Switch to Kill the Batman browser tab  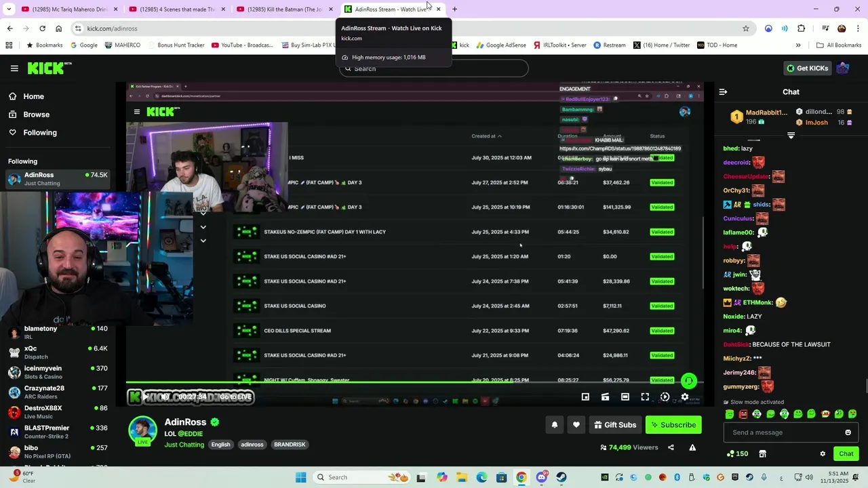tap(284, 9)
